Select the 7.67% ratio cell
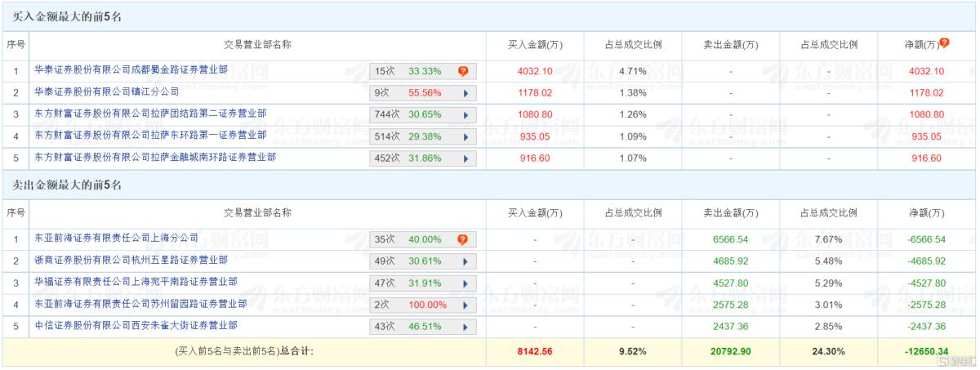 pos(829,239)
